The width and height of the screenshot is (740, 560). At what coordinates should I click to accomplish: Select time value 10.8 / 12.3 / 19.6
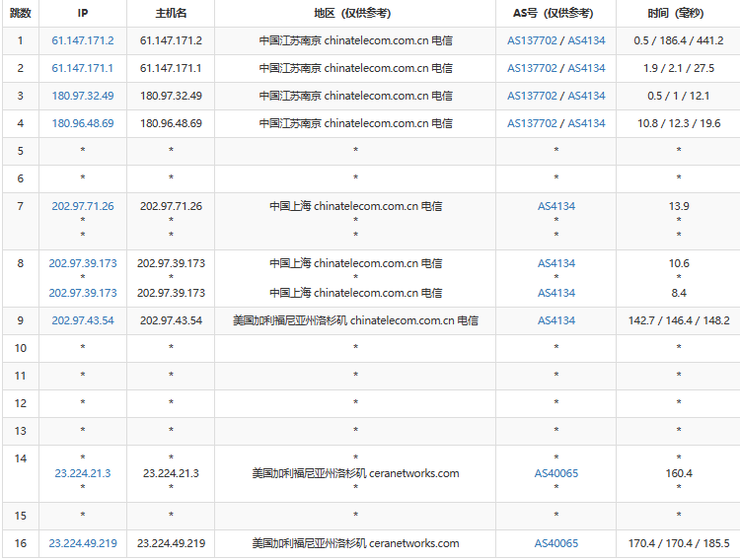point(678,123)
